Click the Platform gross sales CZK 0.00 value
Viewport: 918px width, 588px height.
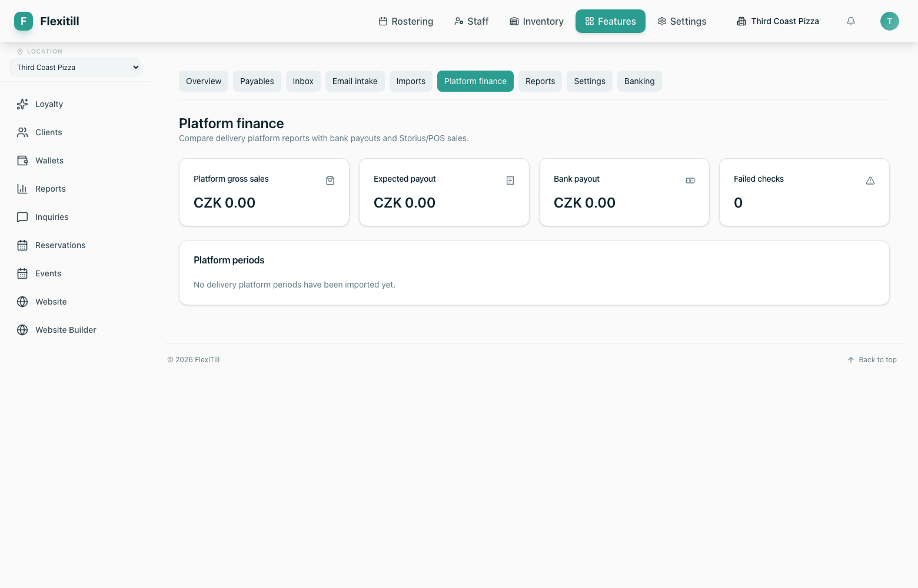click(x=224, y=203)
